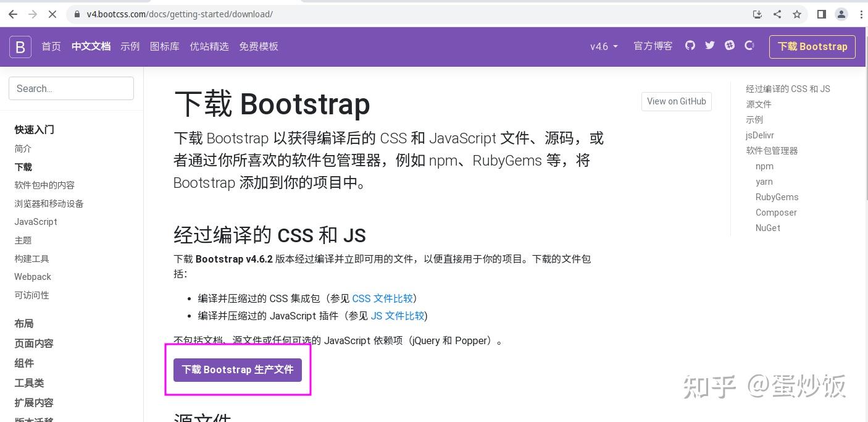
Task: Follow the CSS 文件比较 link
Action: coord(382,298)
